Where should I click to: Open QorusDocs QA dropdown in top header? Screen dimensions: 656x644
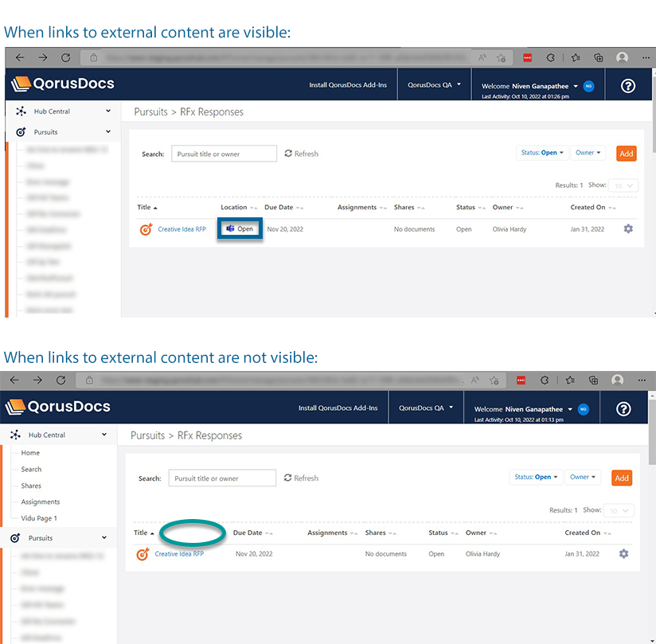click(x=434, y=85)
